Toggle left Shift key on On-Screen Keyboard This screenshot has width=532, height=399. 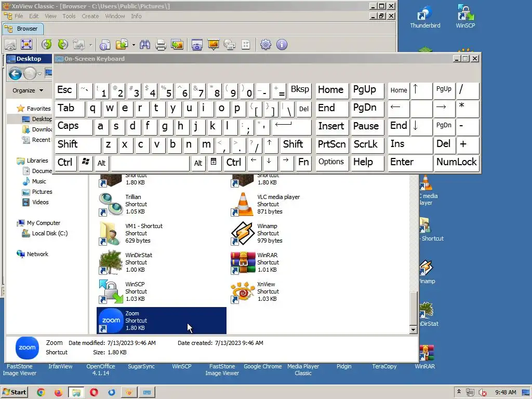78,144
